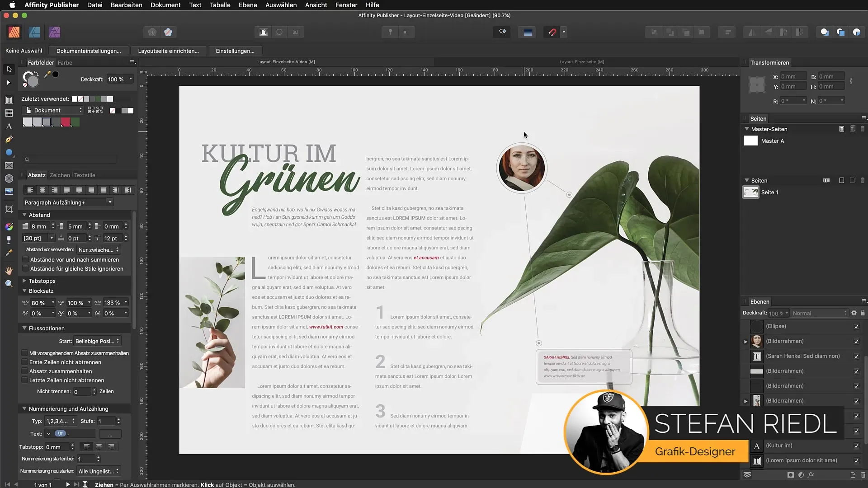Collapse Nummerierung und Aufzählung section
Image resolution: width=868 pixels, height=488 pixels.
point(24,408)
